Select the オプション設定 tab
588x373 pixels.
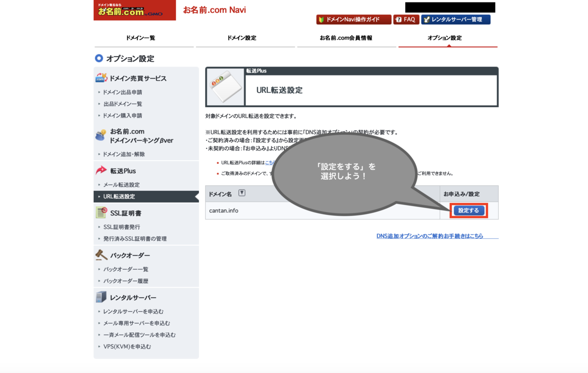(444, 38)
